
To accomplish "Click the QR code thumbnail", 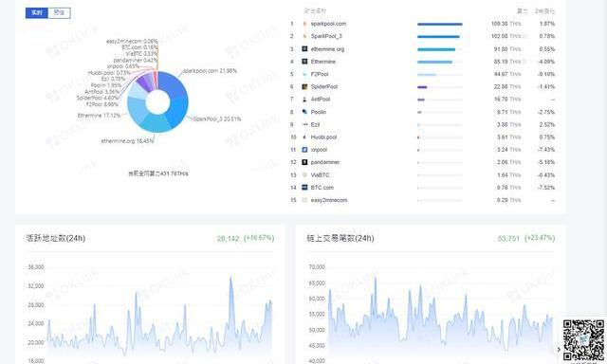I will [x=584, y=340].
